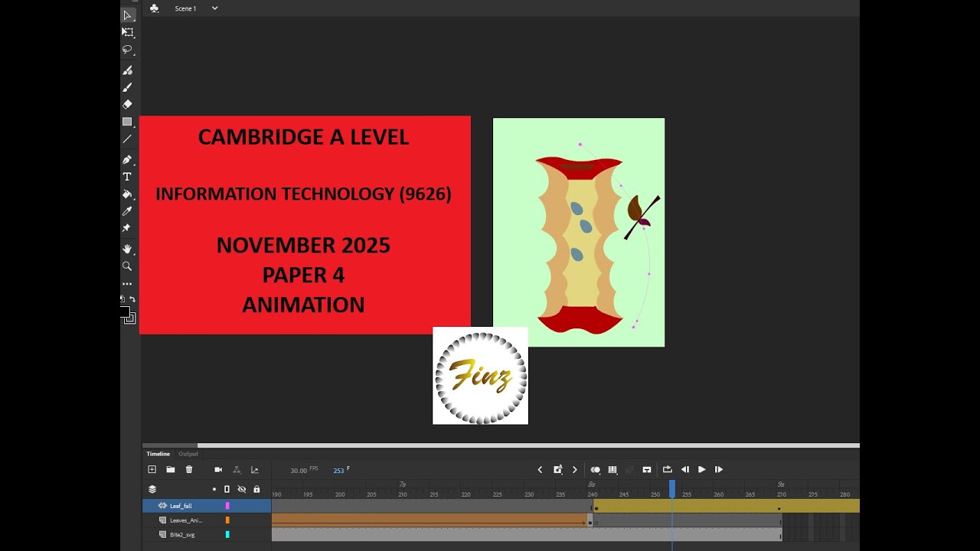The image size is (980, 551).
Task: Click the orange Leaves_Ani outline color swatch
Action: point(227,520)
